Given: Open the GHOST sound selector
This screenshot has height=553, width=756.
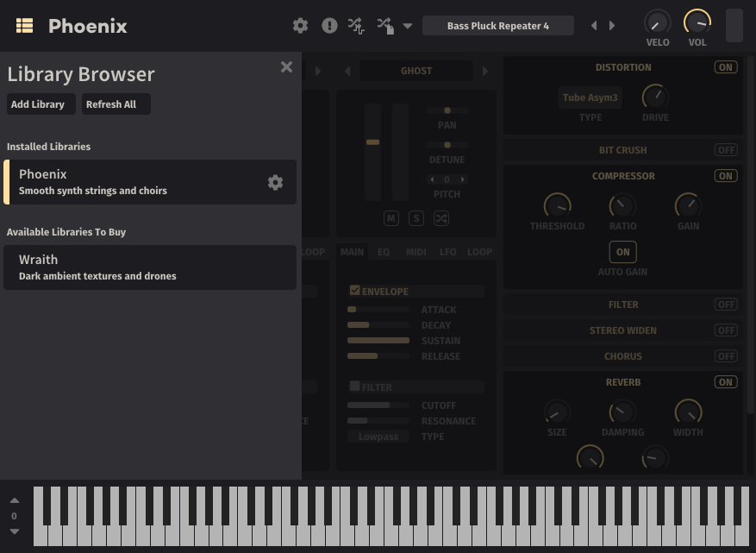Looking at the screenshot, I should (416, 71).
